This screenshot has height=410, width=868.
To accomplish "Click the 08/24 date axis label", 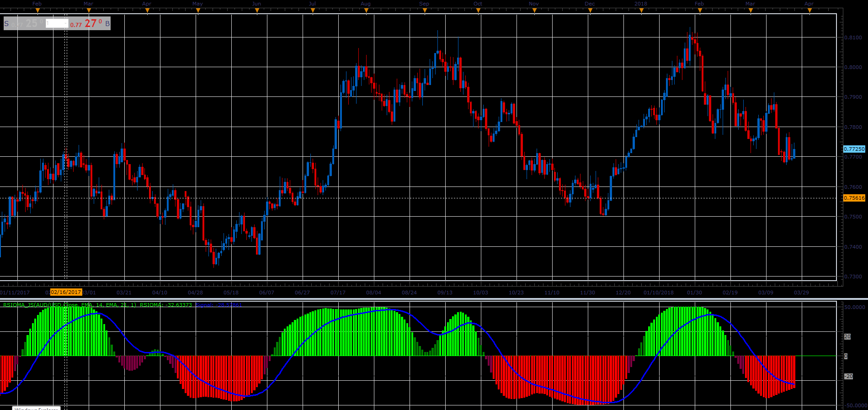I will pyautogui.click(x=409, y=293).
